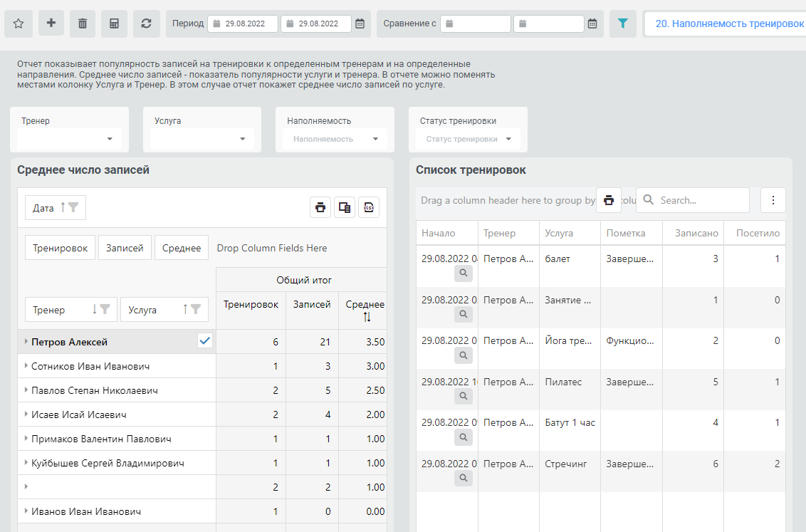The image size is (806, 532).
Task: Refresh the report data
Action: tap(146, 24)
